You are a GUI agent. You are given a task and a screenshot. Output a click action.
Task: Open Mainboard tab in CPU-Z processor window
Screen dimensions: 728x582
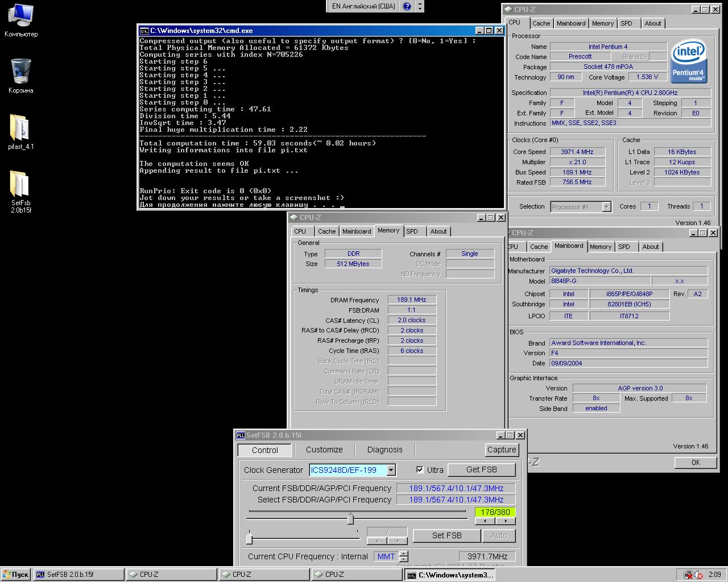tap(571, 23)
